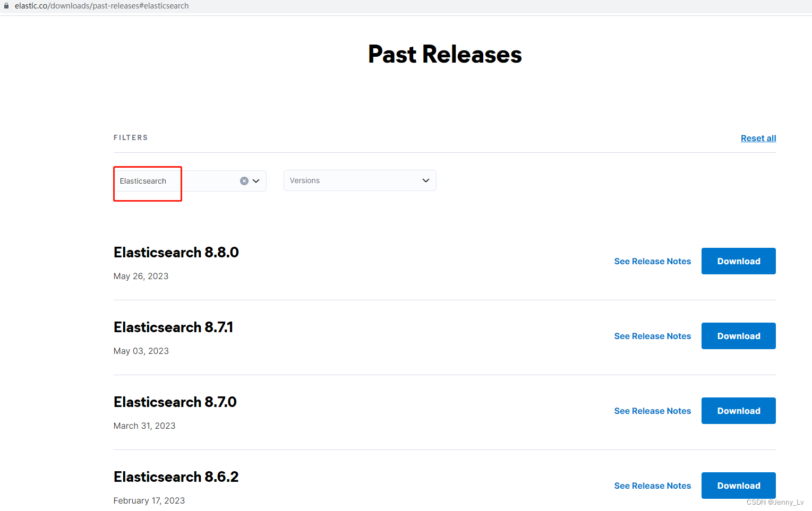
Task: Clear the Elasticsearch product filter
Action: pos(244,181)
